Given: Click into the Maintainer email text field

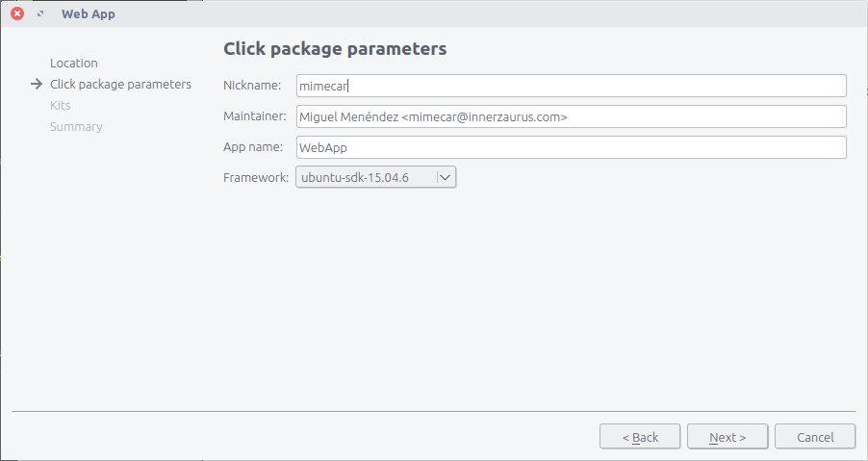Looking at the screenshot, I should point(572,116).
